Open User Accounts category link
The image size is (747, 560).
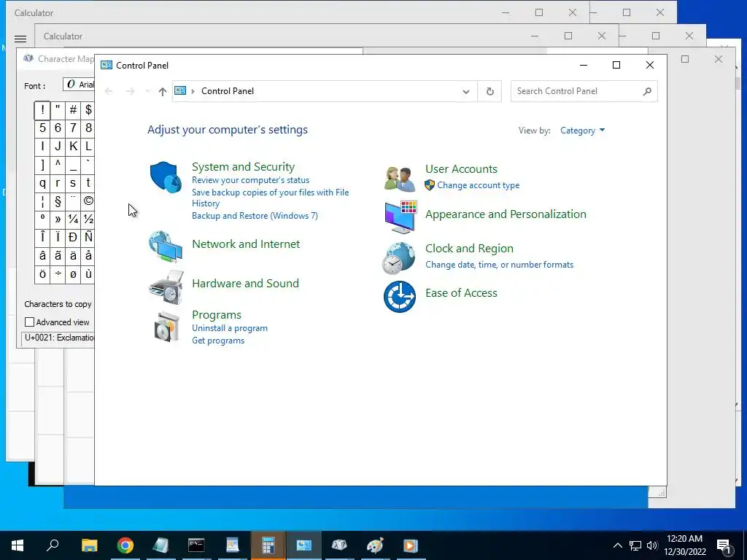click(461, 169)
